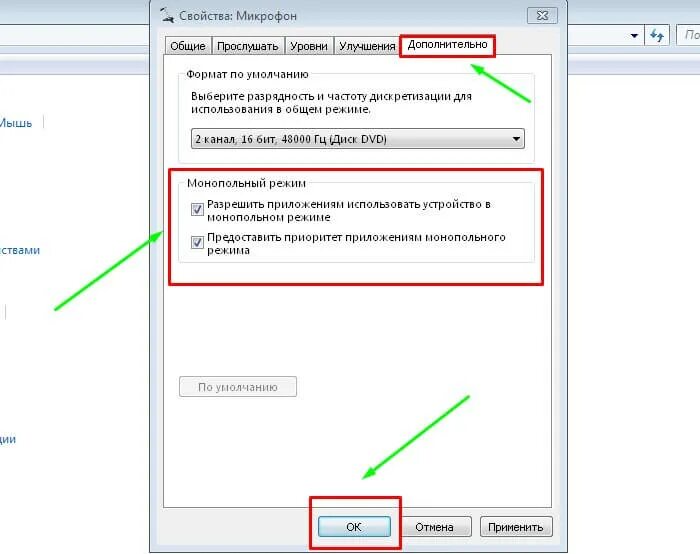Close the Свойства: Микрофон dialog

[542, 16]
